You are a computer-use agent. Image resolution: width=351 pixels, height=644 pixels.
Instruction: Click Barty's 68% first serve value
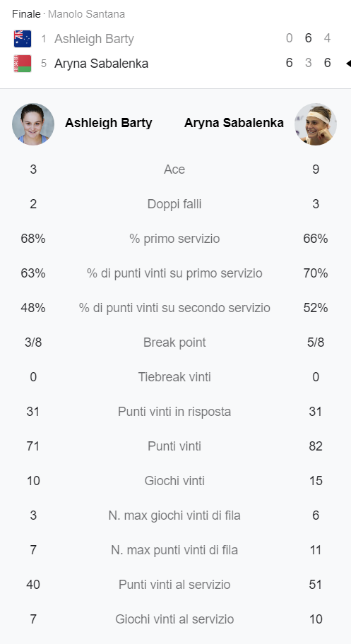click(x=33, y=239)
